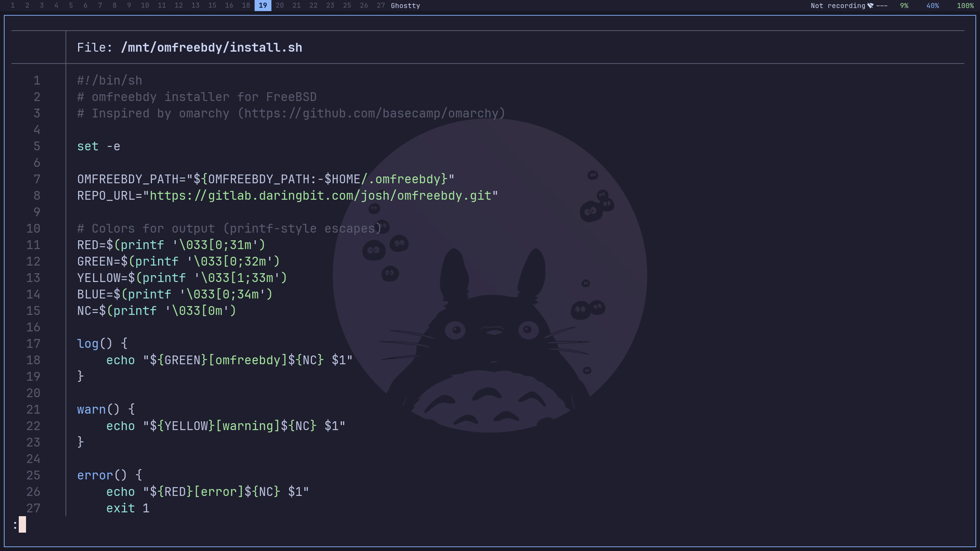Click the echo line containing [omfreebdy]
Viewport: 980px width, 551px height.
(229, 360)
